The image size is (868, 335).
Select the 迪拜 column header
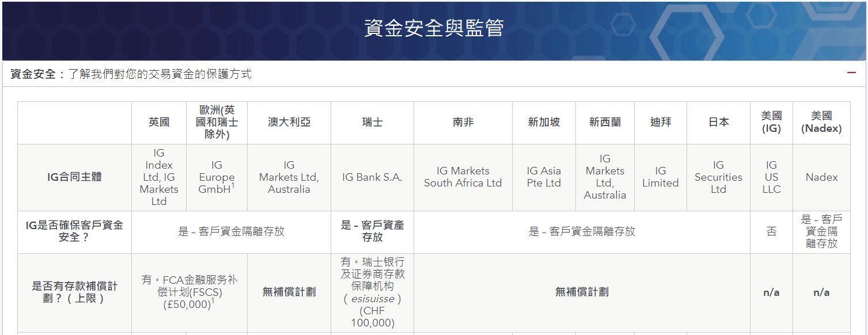tap(660, 122)
